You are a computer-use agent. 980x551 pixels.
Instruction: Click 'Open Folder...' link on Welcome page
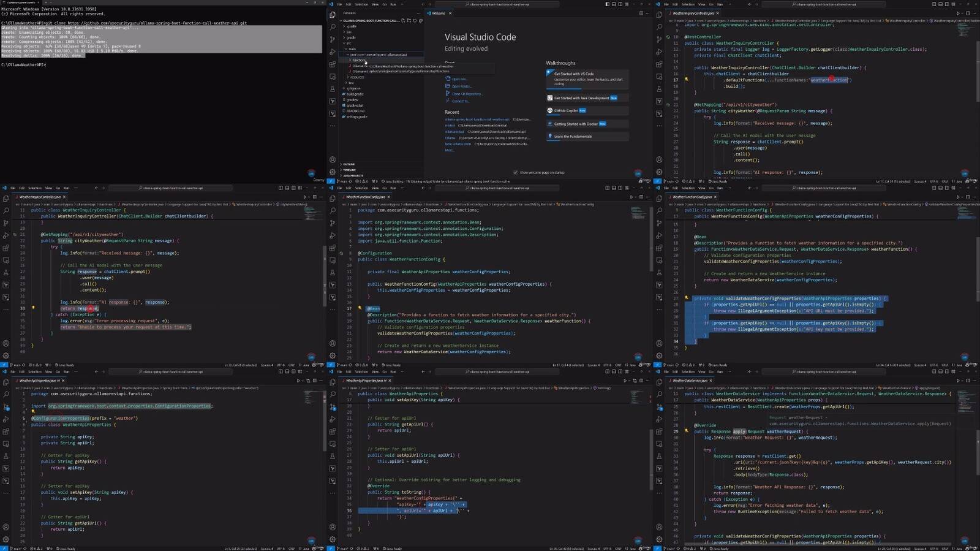pyautogui.click(x=461, y=86)
